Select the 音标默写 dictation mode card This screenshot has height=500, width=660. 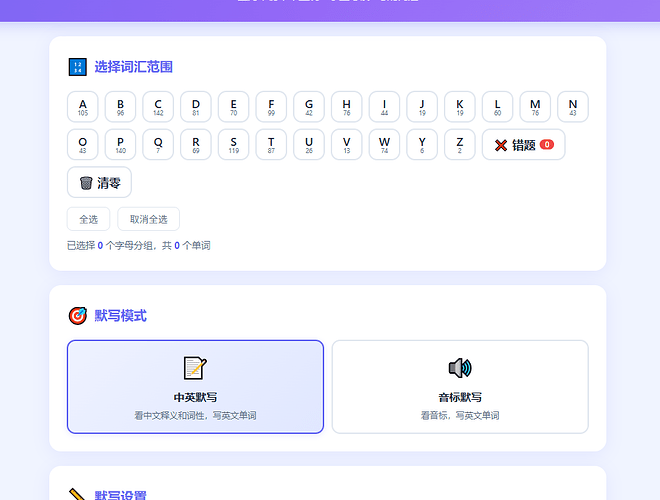pyautogui.click(x=460, y=387)
